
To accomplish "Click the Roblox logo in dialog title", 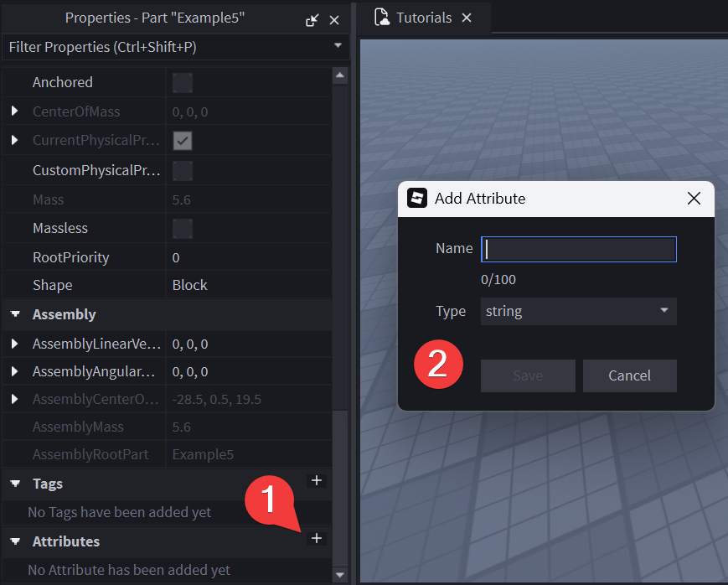I will point(416,199).
